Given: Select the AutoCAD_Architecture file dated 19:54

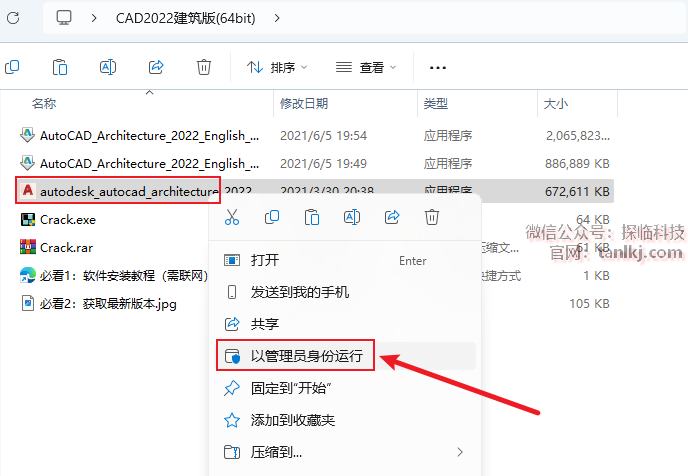Looking at the screenshot, I should (x=149, y=136).
